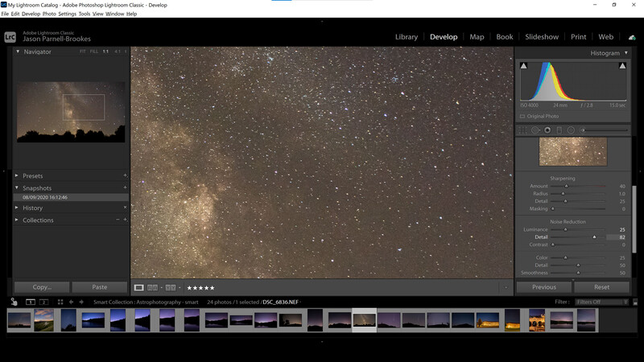Image resolution: width=644 pixels, height=362 pixels.
Task: Click the Reset button
Action: pyautogui.click(x=601, y=287)
